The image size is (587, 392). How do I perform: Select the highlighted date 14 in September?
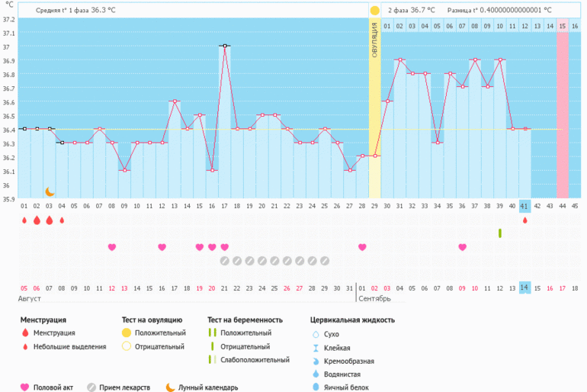[x=524, y=288]
